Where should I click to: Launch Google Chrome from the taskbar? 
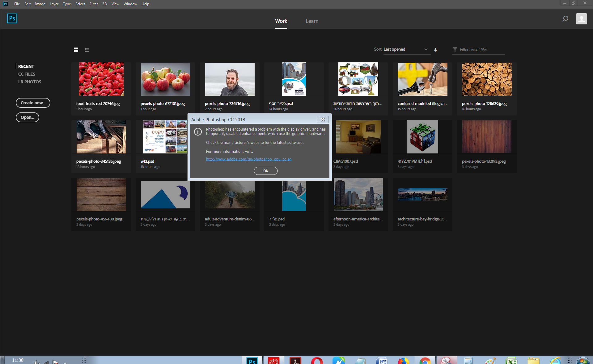[x=425, y=360]
